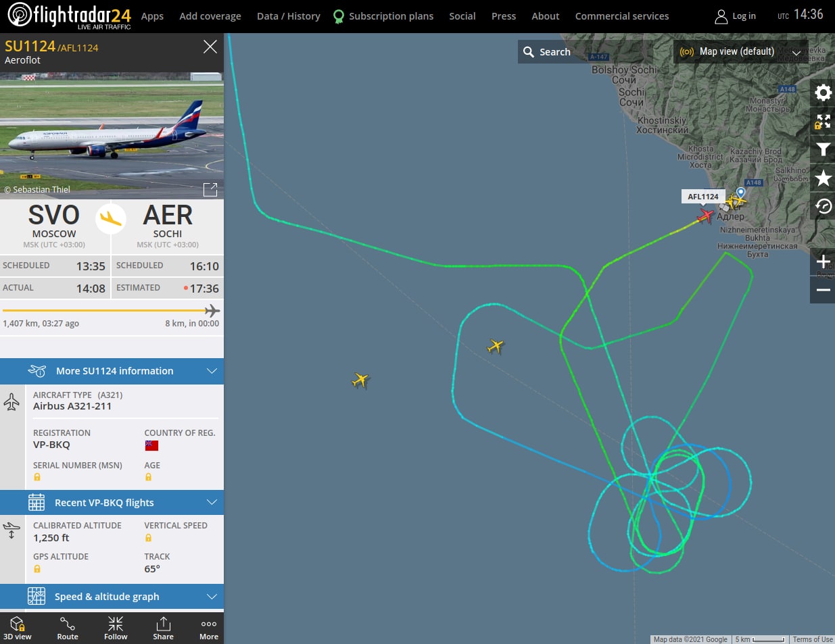
Task: Open the Subscription plans menu item
Action: 383,16
